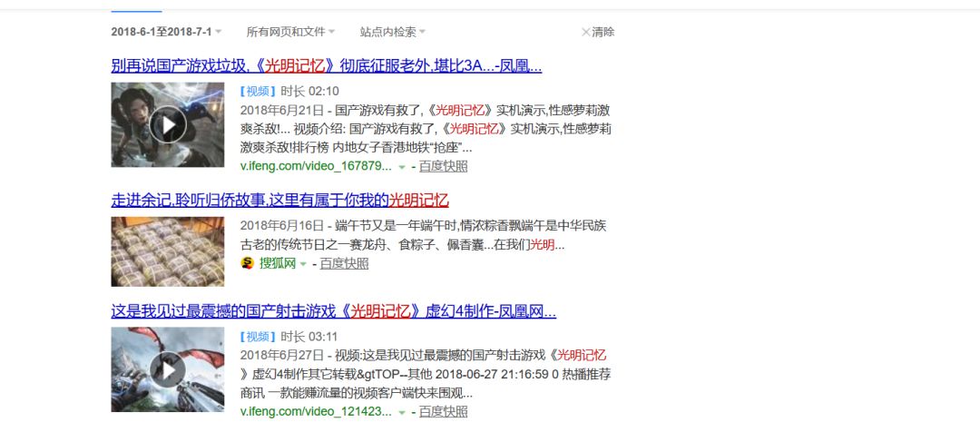Click the 2018年6月16日 端午节 snippet text
Image resolution: width=980 pixels, height=432 pixels.
tap(423, 236)
